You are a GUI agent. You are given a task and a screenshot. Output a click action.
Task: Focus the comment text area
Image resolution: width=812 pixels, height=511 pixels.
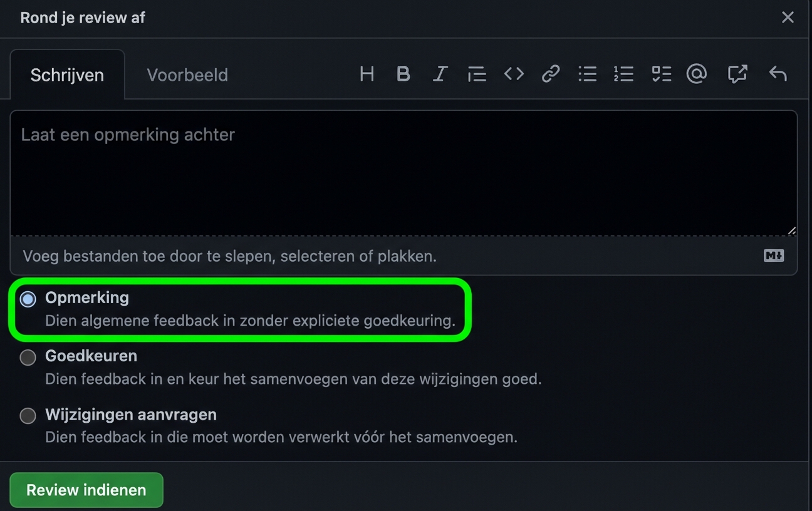click(x=403, y=173)
